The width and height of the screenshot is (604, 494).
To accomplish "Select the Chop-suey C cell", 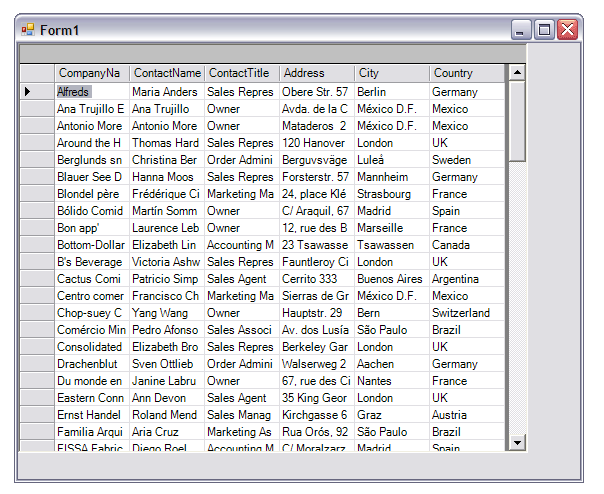I will [x=92, y=313].
